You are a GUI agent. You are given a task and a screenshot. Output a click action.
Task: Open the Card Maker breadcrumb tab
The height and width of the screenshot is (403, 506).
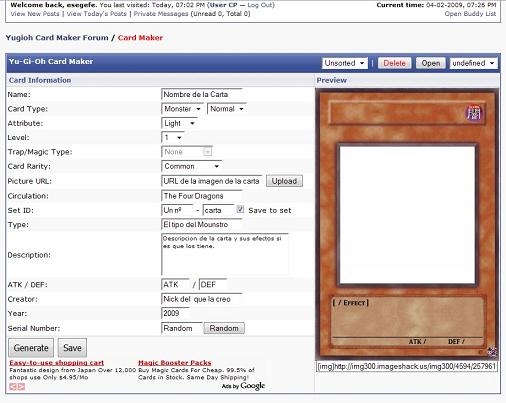pyautogui.click(x=140, y=38)
